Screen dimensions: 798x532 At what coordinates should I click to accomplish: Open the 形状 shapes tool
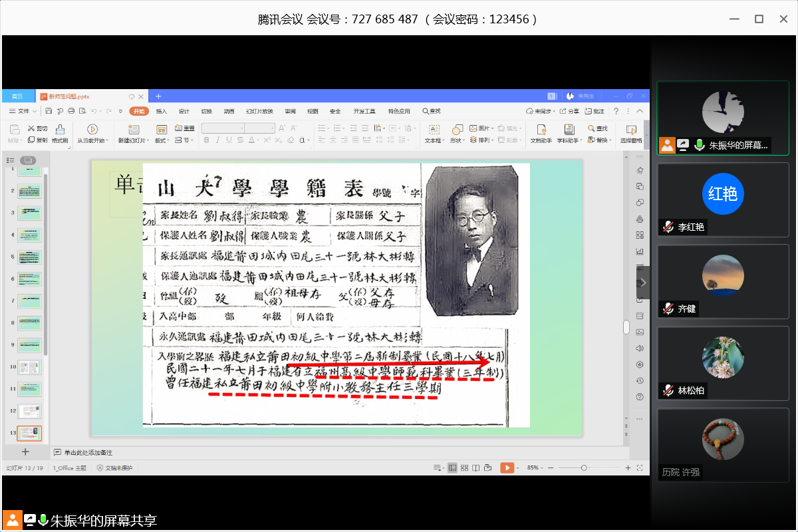(457, 129)
